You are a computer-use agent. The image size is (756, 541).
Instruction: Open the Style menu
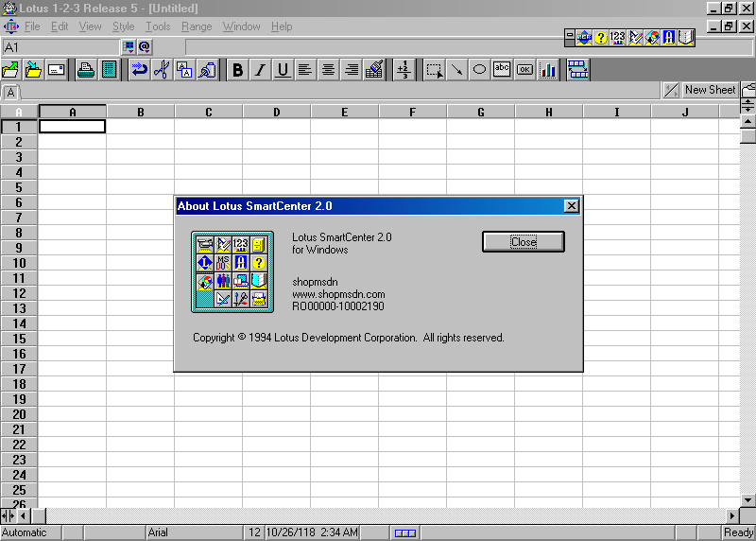point(123,26)
